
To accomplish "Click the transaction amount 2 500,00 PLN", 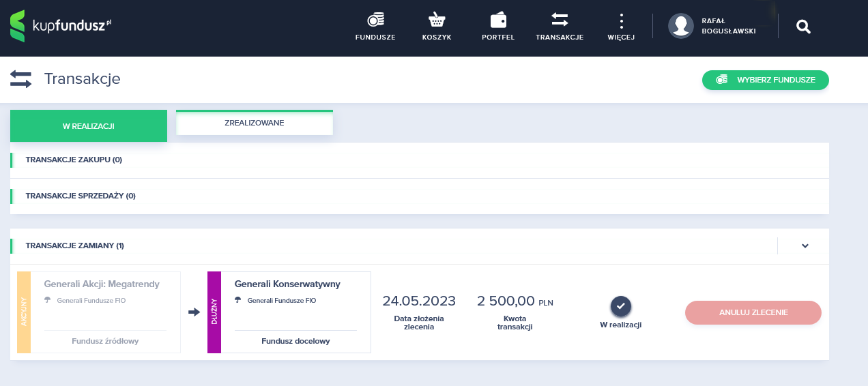I will pyautogui.click(x=515, y=301).
